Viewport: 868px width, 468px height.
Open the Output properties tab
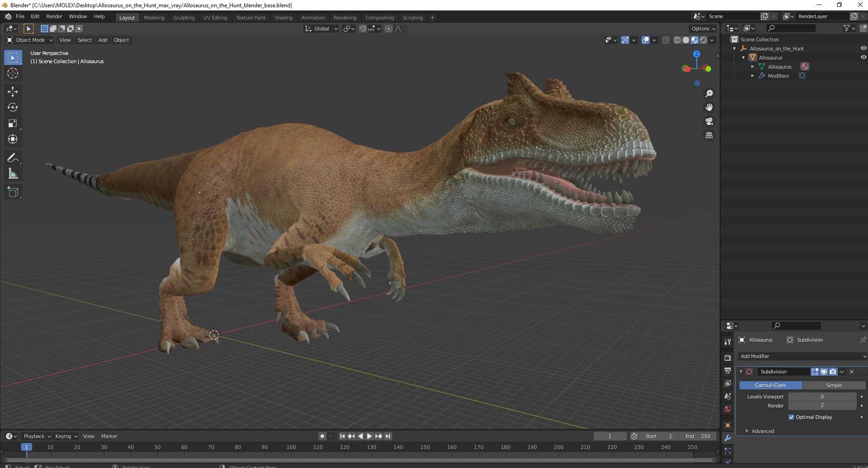coord(728,371)
